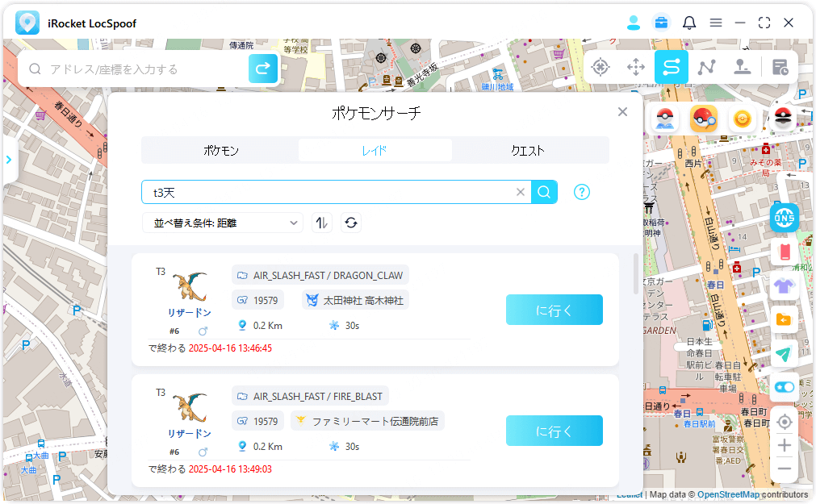Screen dimensions: 816x504
Task: Open the notifications bell
Action: [689, 23]
